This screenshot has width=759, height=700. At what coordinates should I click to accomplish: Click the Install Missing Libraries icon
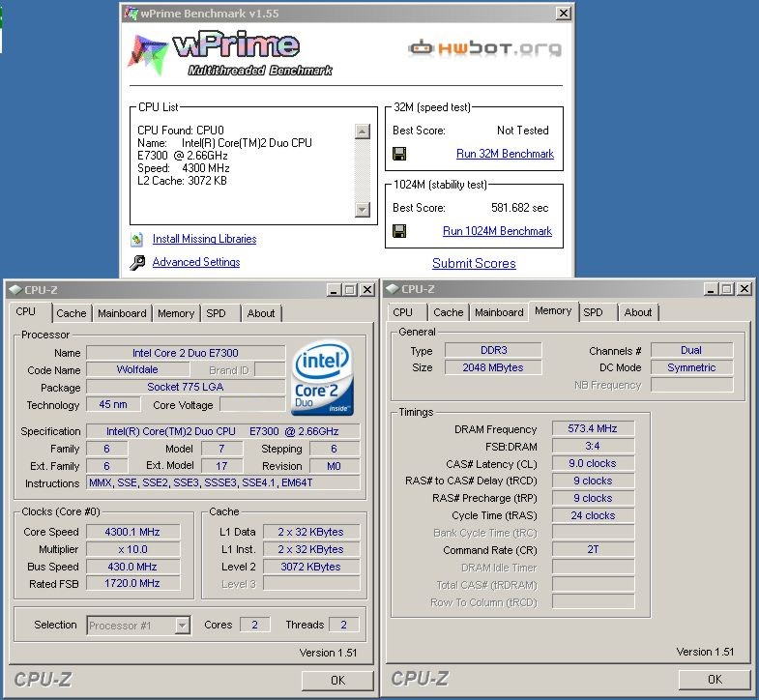click(x=137, y=239)
